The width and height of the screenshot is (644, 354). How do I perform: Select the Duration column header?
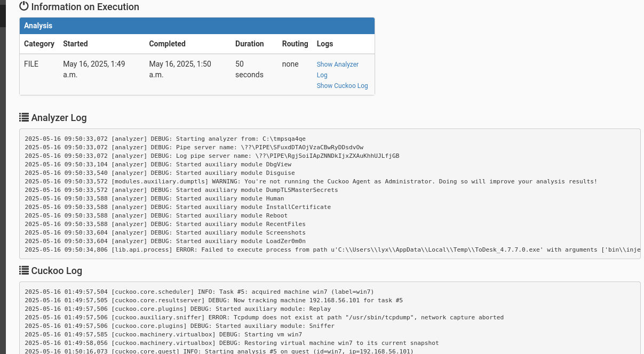[x=249, y=44]
